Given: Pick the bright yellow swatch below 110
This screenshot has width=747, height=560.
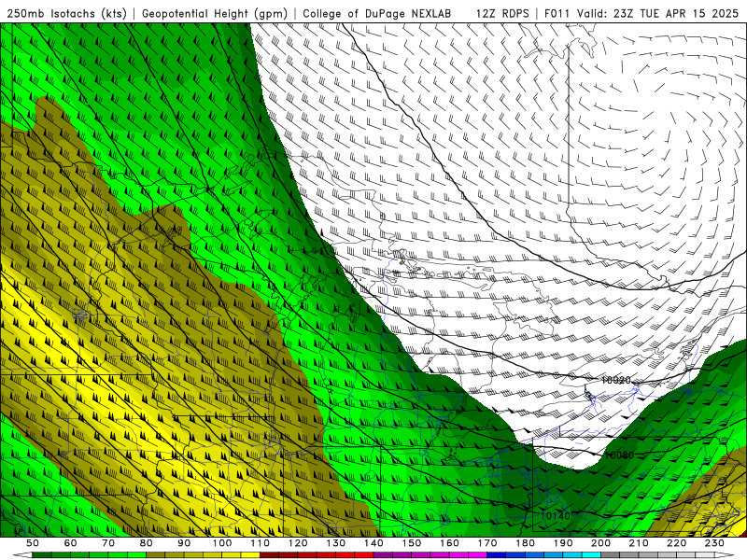Looking at the screenshot, I should click(250, 555).
